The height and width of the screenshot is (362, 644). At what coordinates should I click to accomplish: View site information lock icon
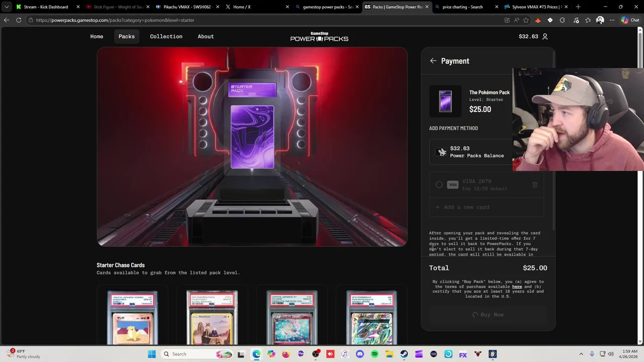pyautogui.click(x=31, y=20)
